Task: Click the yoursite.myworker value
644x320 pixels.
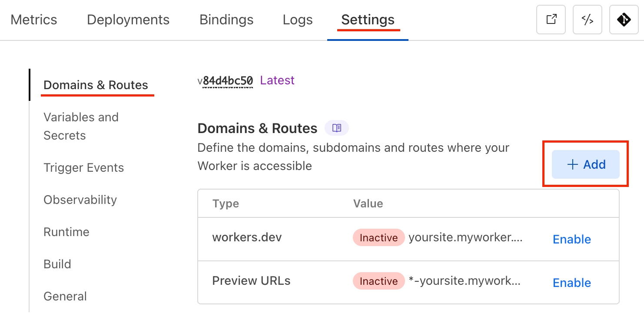Action: click(465, 237)
